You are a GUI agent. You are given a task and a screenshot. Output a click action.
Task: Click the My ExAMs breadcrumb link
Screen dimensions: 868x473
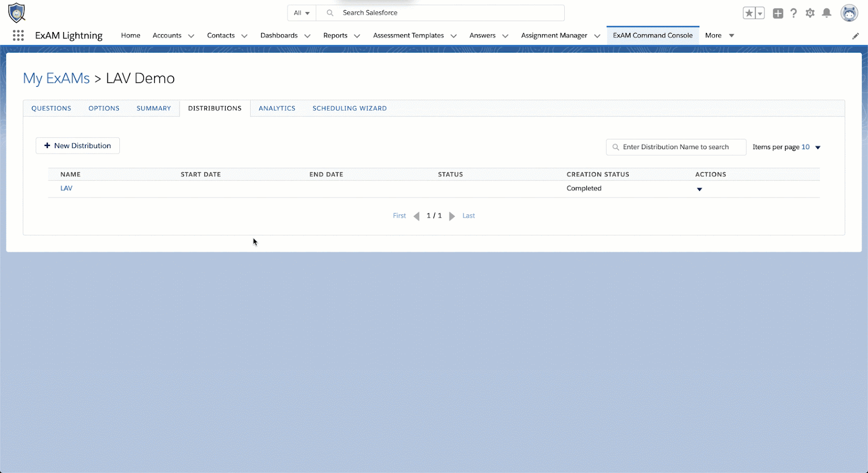(x=56, y=78)
